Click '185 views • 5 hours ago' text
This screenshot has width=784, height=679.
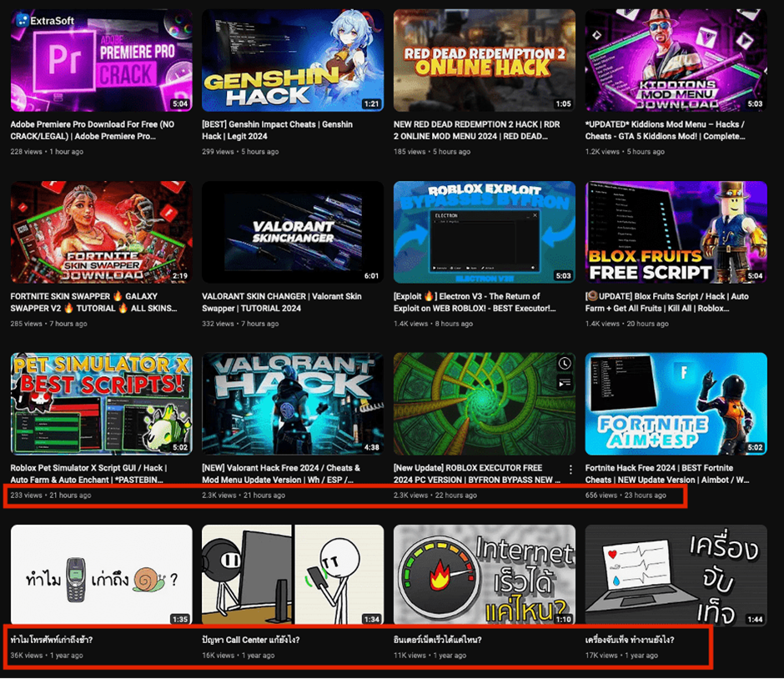(432, 152)
